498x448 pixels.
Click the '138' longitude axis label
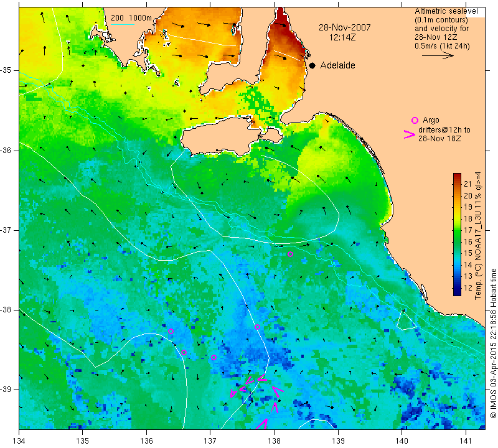point(274,441)
